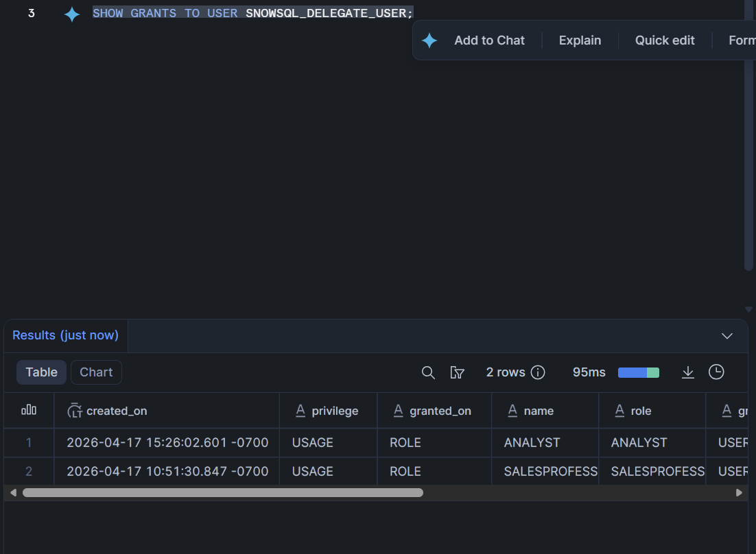Select row number 2
Viewport: 756px width, 554px height.
29,471
